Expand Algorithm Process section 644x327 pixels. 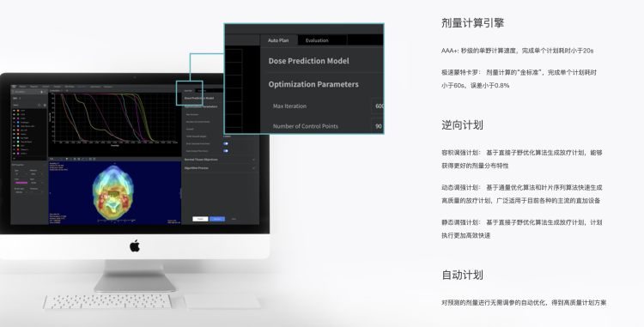click(219, 168)
